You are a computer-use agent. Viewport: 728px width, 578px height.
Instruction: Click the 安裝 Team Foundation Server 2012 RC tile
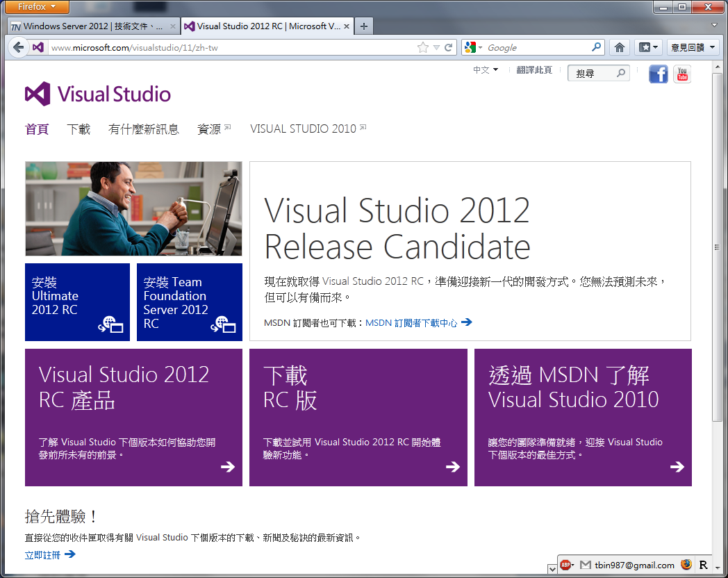[190, 302]
